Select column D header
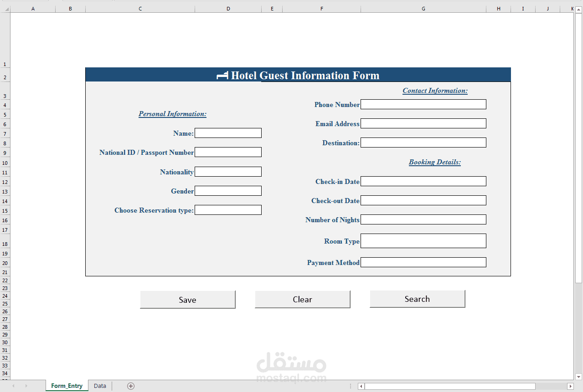The image size is (583, 392). 228,8
